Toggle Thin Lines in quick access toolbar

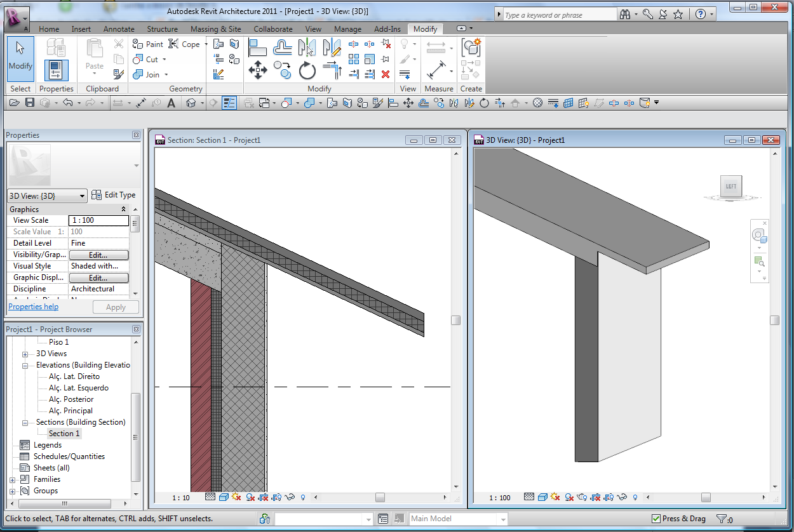point(229,103)
